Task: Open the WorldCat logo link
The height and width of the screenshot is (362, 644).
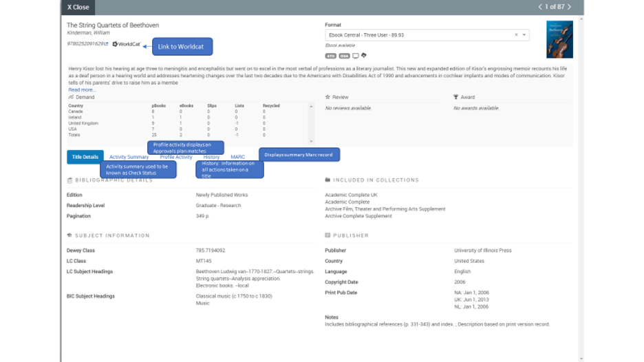Action: (127, 44)
